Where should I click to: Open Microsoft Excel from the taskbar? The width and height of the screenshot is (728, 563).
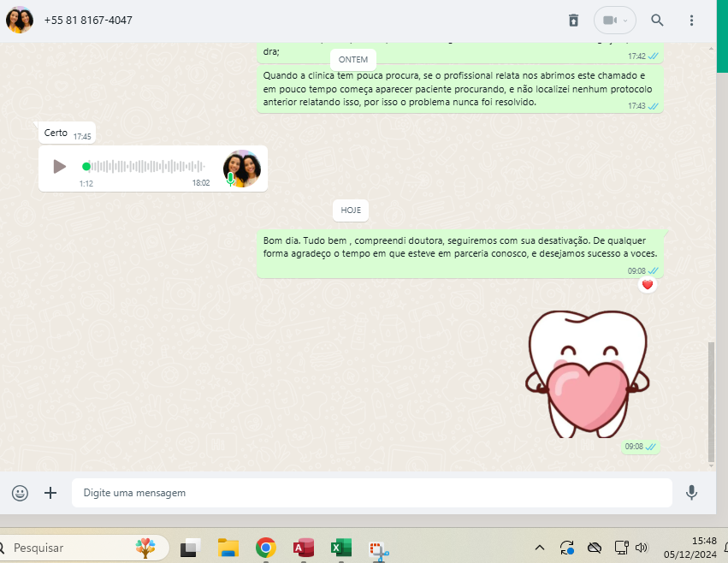[340, 548]
